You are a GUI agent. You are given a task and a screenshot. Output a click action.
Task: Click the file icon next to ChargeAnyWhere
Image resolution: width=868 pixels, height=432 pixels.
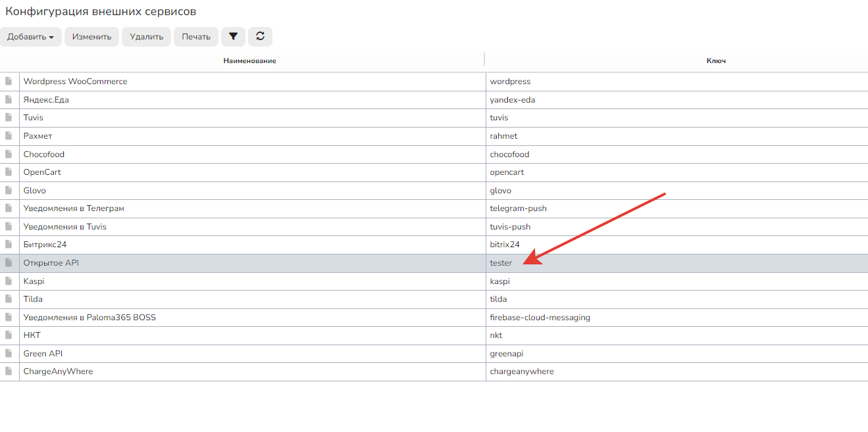point(9,372)
